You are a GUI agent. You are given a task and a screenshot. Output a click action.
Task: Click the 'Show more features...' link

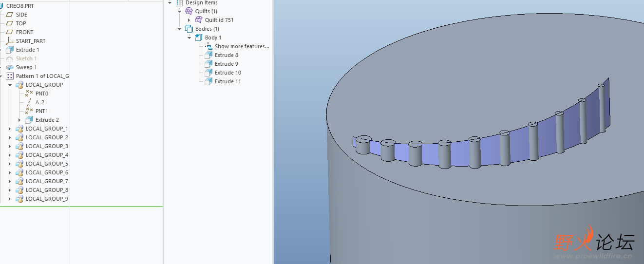242,46
